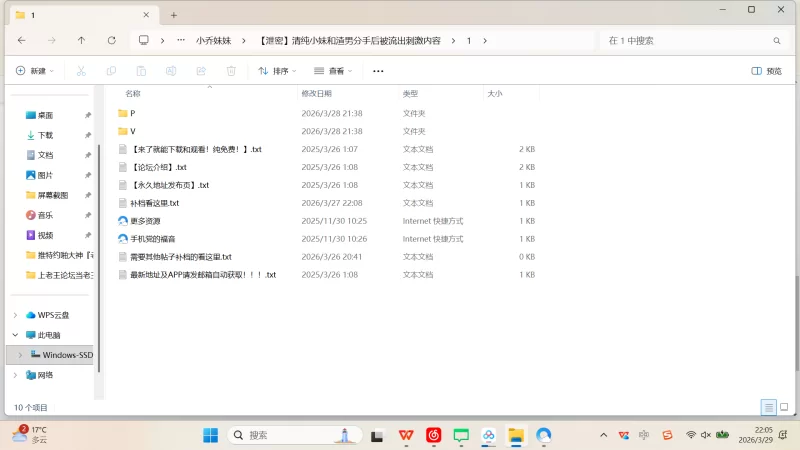Click the Delete trash can icon
The image size is (800, 450).
[231, 71]
